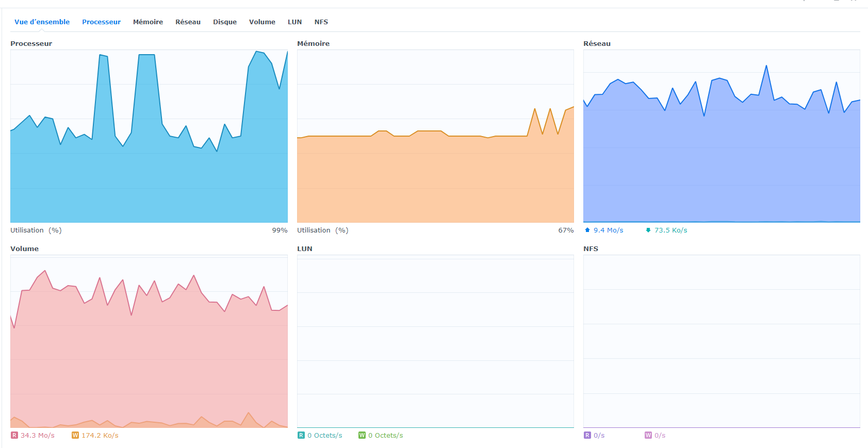Click the green network download arrow icon
This screenshot has width=868, height=448.
coord(648,230)
